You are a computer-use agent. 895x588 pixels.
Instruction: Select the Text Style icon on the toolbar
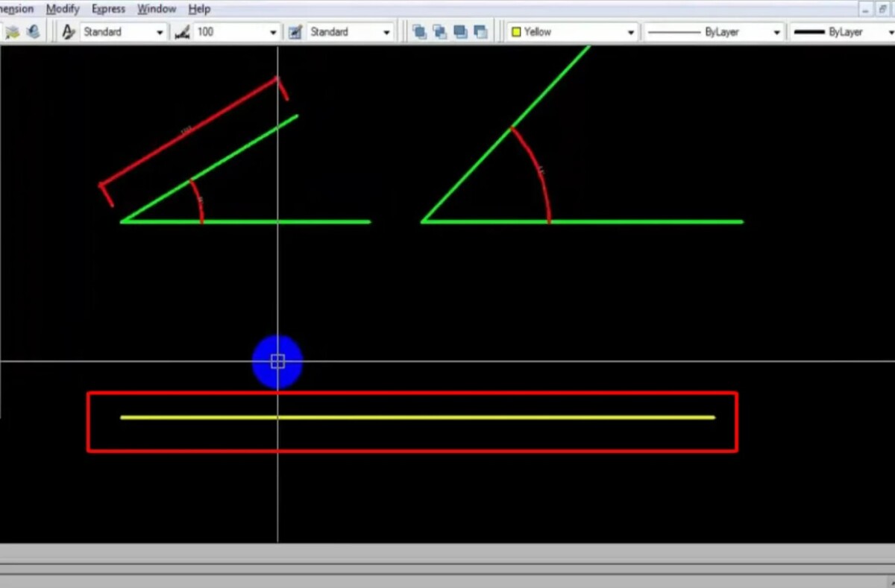point(66,32)
